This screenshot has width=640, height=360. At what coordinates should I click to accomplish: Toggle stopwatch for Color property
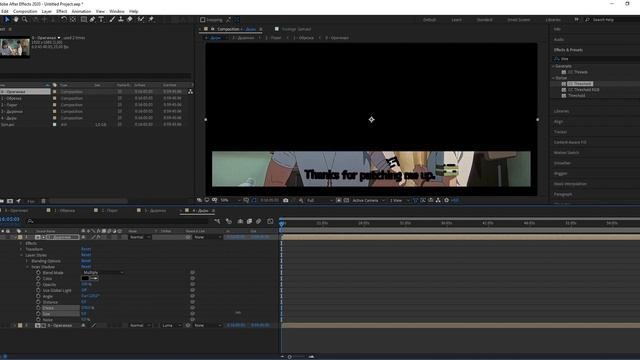(38, 278)
